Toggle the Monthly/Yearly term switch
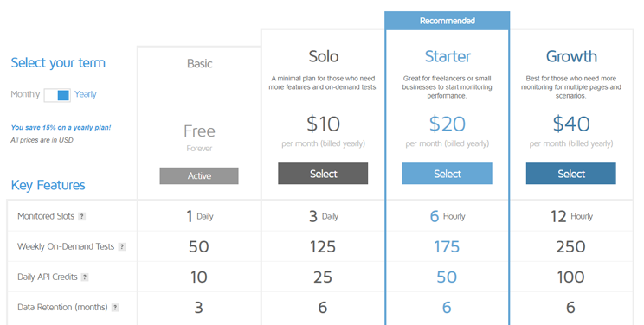 57,95
